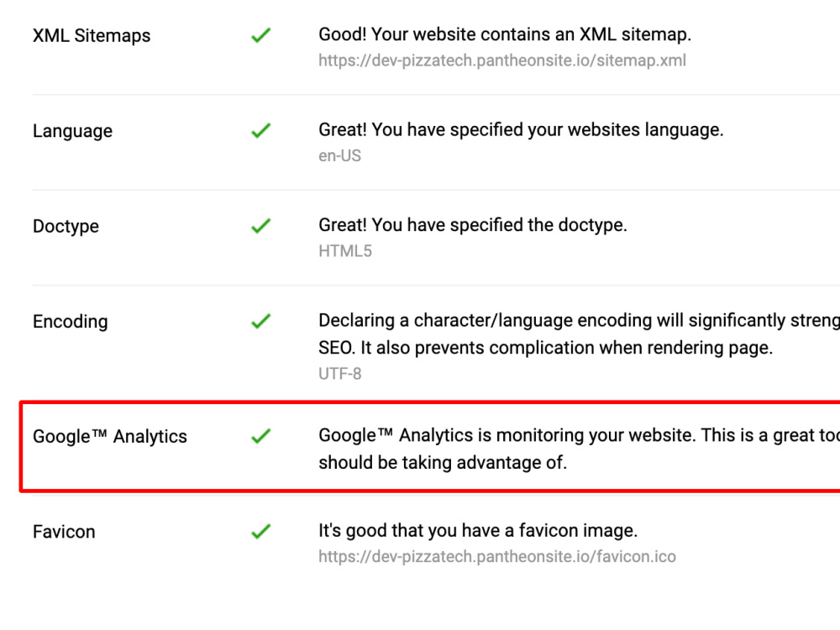Viewport: 840px width, 630px height.
Task: Click the Encoding green checkmark icon
Action: (x=261, y=322)
